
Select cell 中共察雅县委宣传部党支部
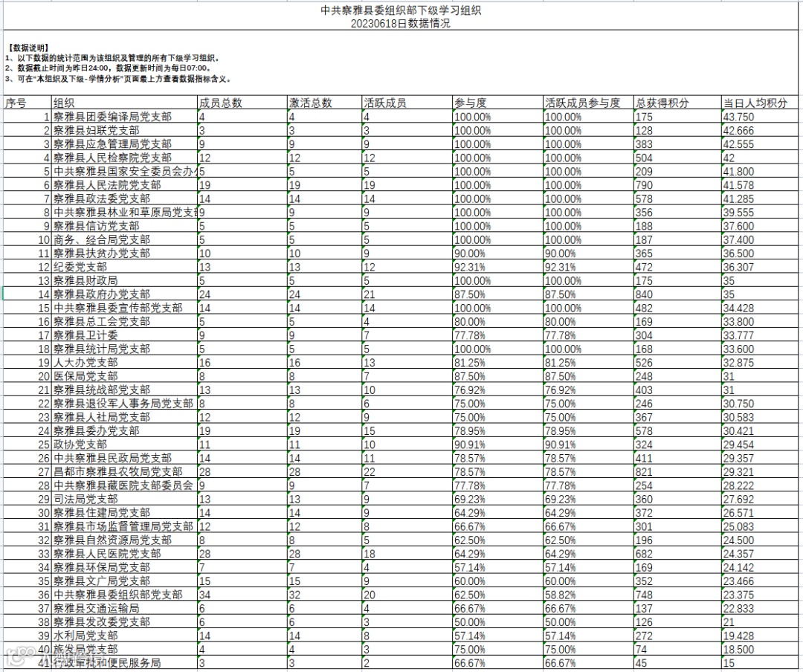124,308
